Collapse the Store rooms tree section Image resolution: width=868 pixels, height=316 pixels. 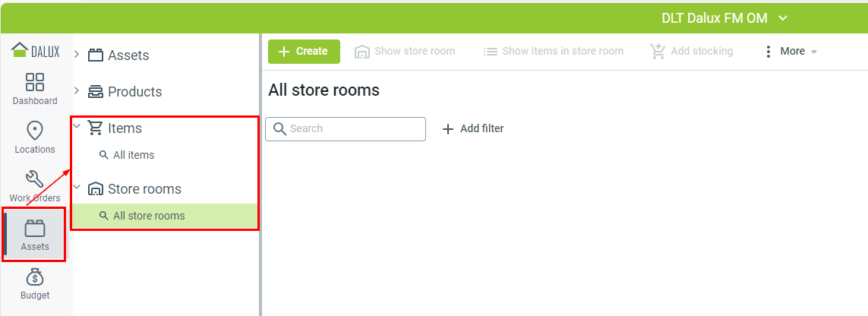point(77,188)
